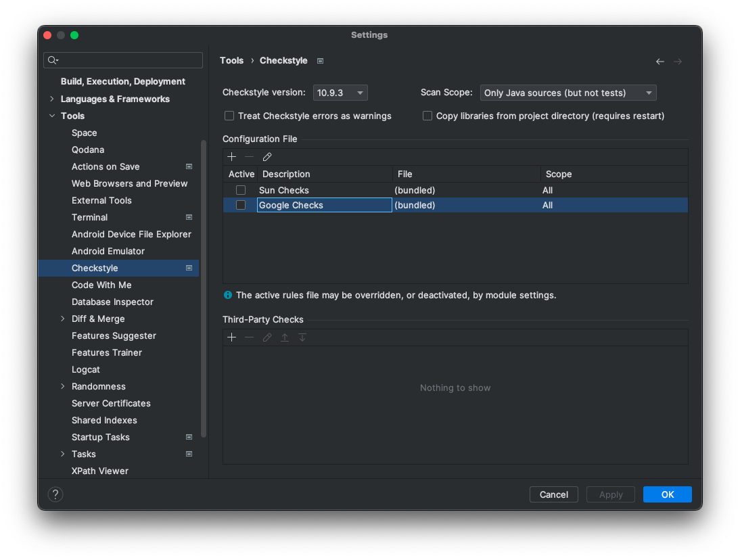The image size is (740, 560).
Task: Click the back navigation arrow
Action: 660,62
